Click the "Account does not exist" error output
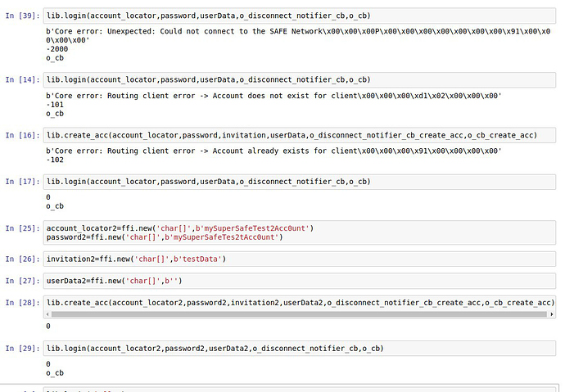This screenshot has width=565, height=392. [x=273, y=97]
